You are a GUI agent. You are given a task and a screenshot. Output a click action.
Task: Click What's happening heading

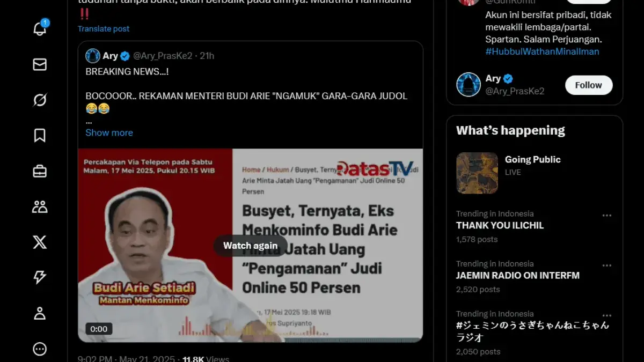[x=510, y=130]
